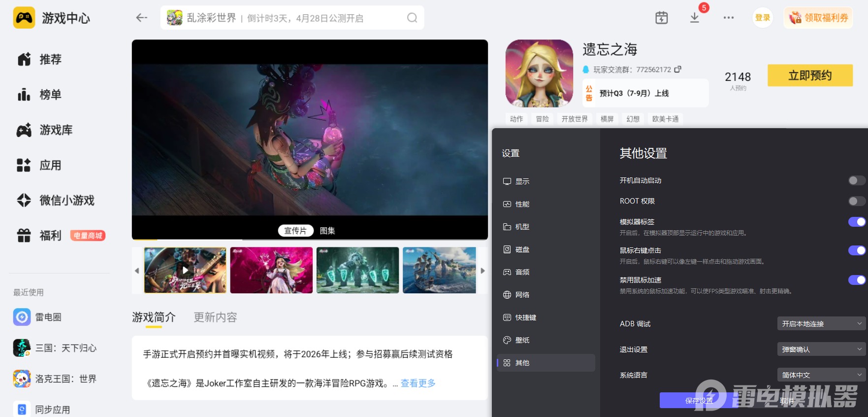Click the 动作 genre tag
Screen dimensions: 868x417
click(516, 119)
